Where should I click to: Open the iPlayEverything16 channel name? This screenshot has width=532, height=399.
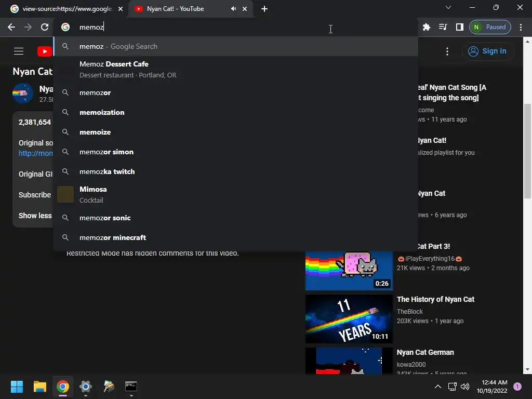[x=430, y=259]
